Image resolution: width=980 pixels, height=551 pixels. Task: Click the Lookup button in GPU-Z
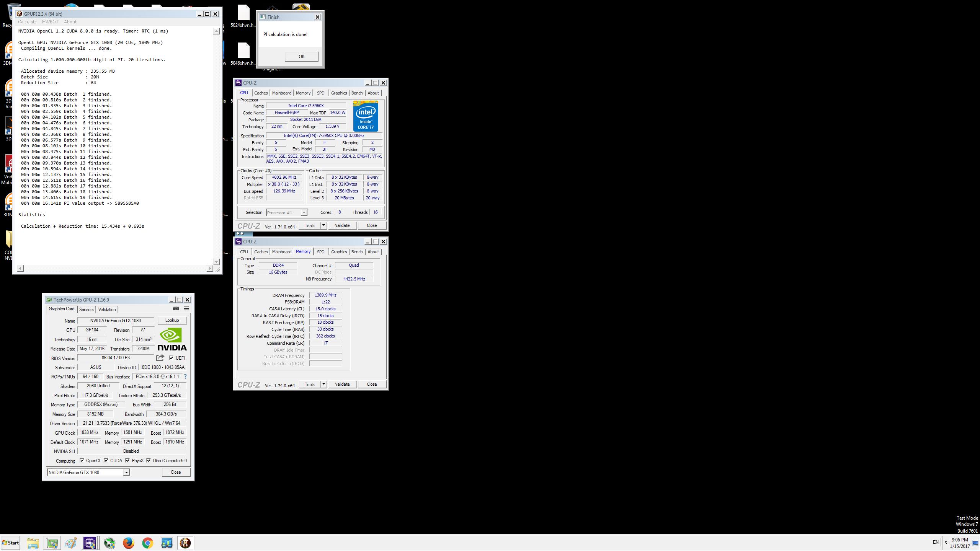[x=172, y=320]
